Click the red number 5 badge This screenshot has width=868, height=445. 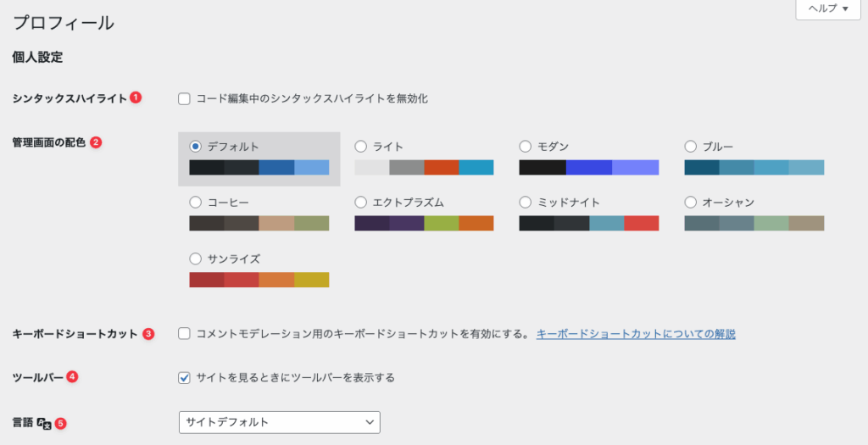pos(60,422)
